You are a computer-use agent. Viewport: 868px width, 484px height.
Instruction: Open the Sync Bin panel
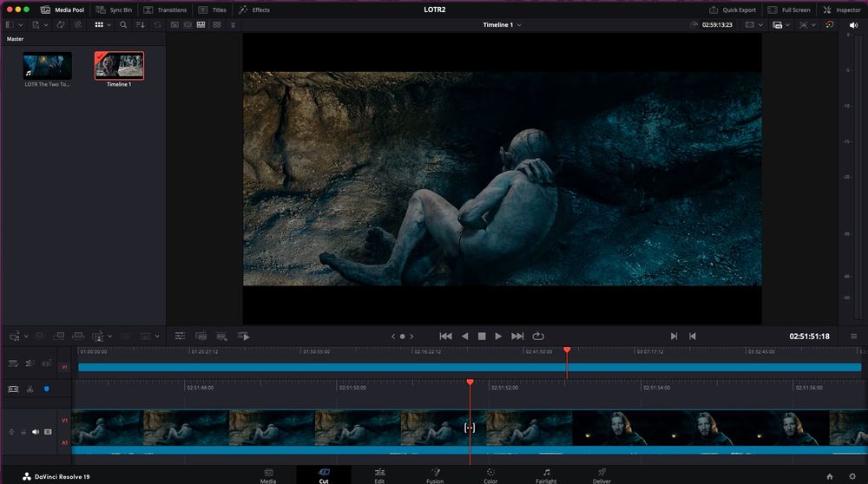114,10
